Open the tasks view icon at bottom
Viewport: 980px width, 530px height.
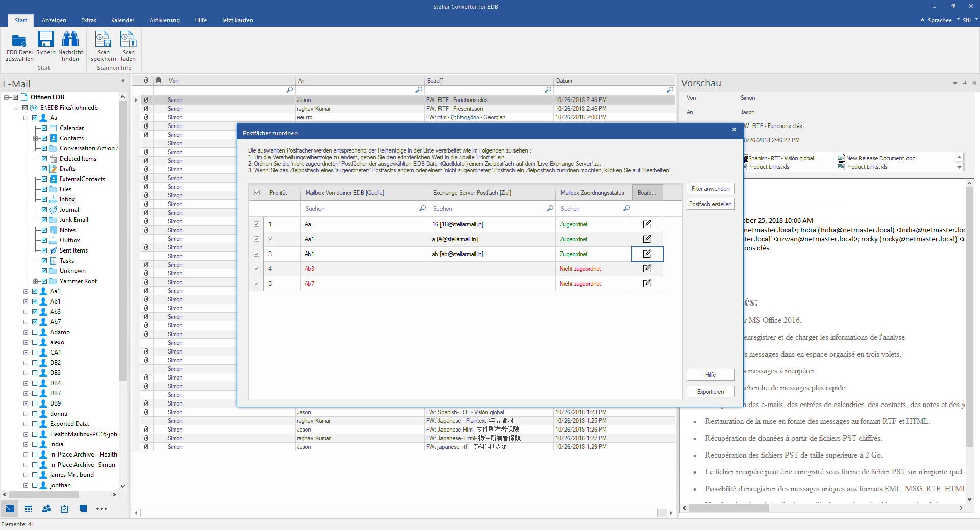[65, 509]
